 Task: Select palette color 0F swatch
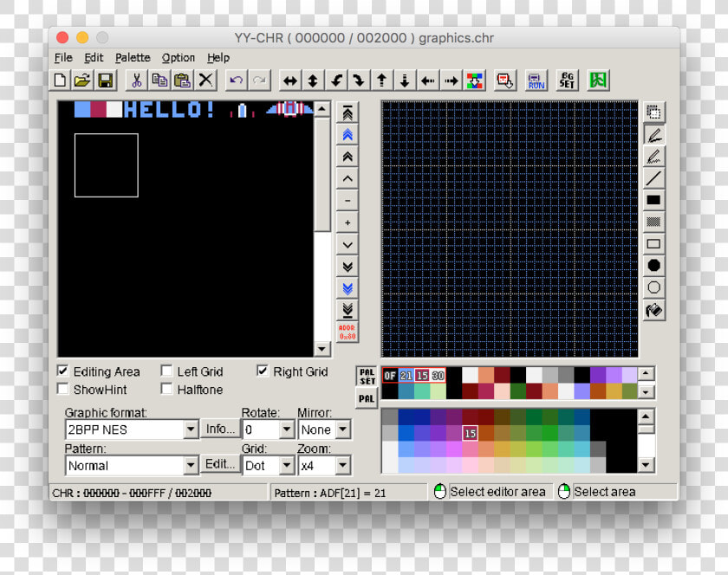[390, 376]
